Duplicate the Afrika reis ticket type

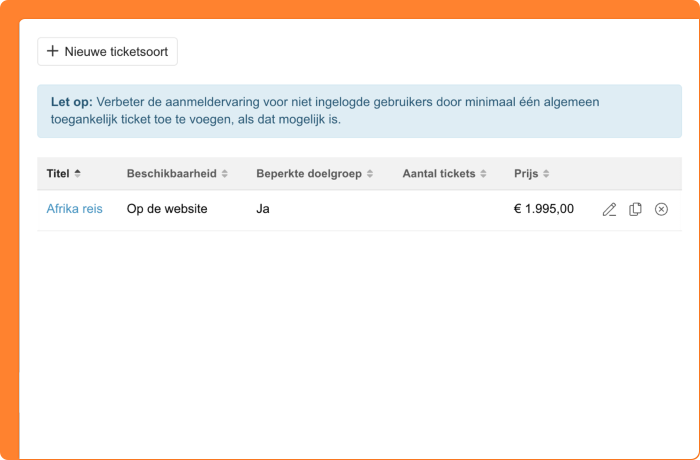point(635,209)
